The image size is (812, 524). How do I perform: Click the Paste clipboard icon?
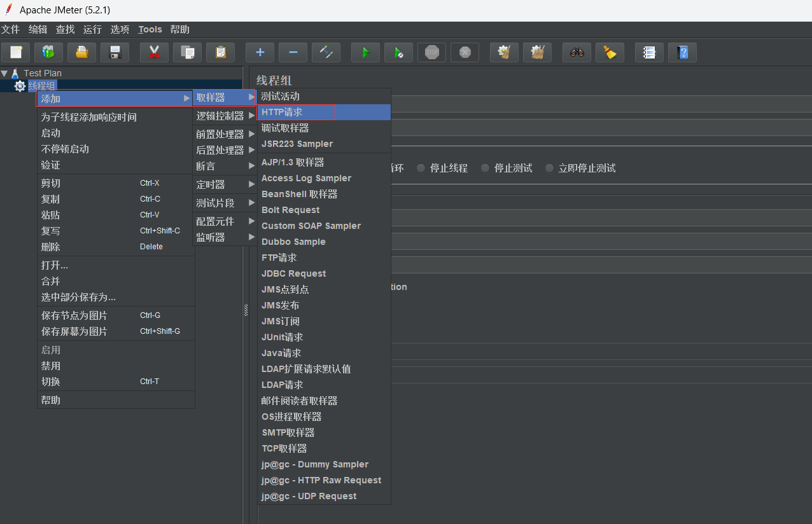tap(220, 52)
